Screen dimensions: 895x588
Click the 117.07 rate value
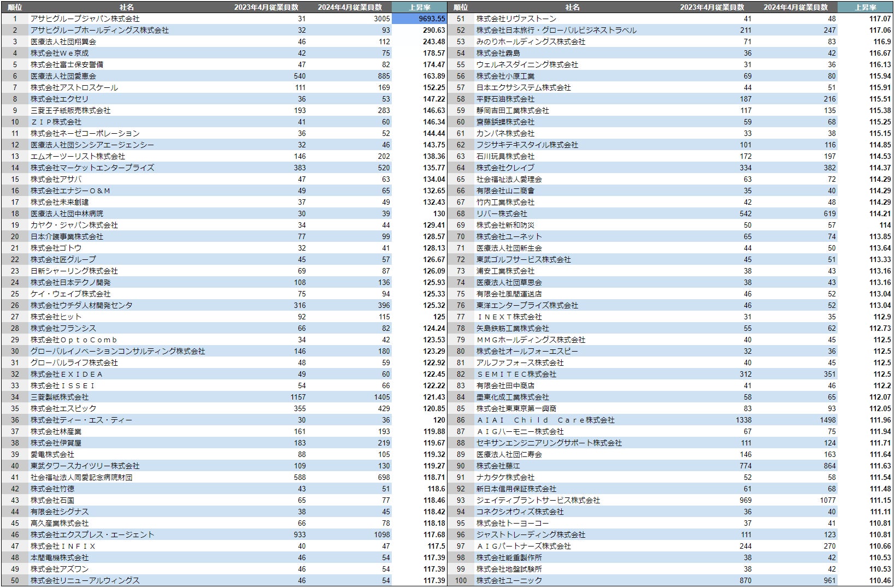click(x=880, y=19)
